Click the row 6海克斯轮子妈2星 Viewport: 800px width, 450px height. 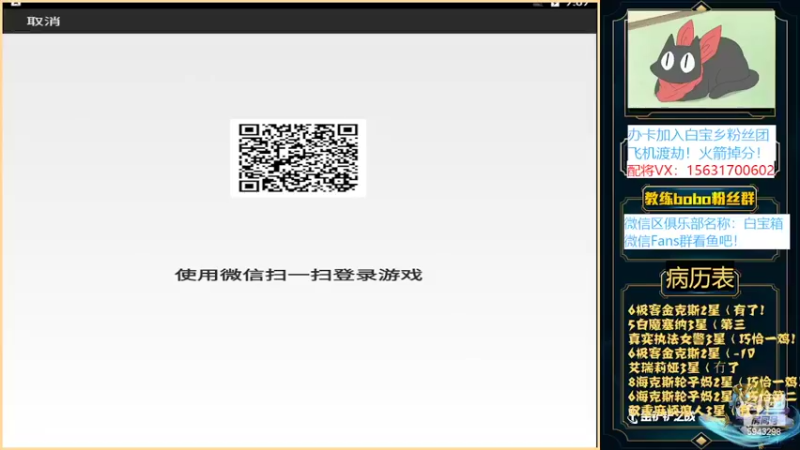click(x=712, y=396)
